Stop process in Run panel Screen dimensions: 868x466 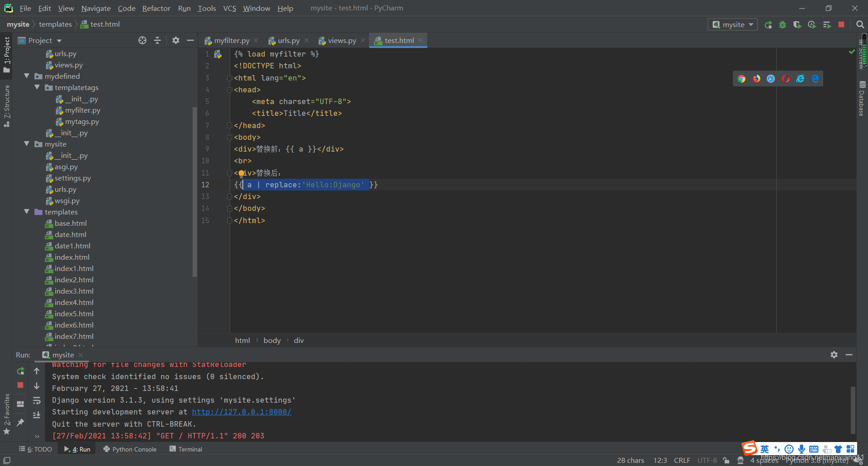coord(20,385)
